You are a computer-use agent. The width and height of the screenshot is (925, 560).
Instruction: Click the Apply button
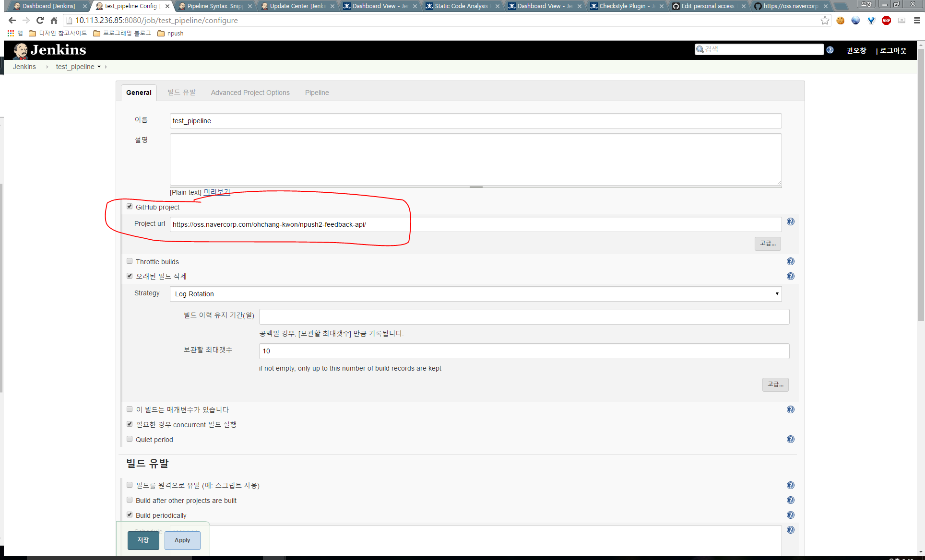click(182, 540)
